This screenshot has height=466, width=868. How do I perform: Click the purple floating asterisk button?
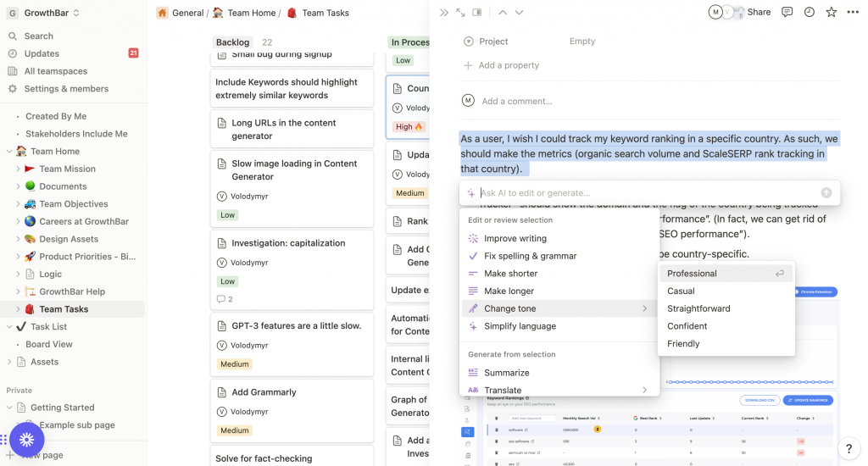point(26,440)
